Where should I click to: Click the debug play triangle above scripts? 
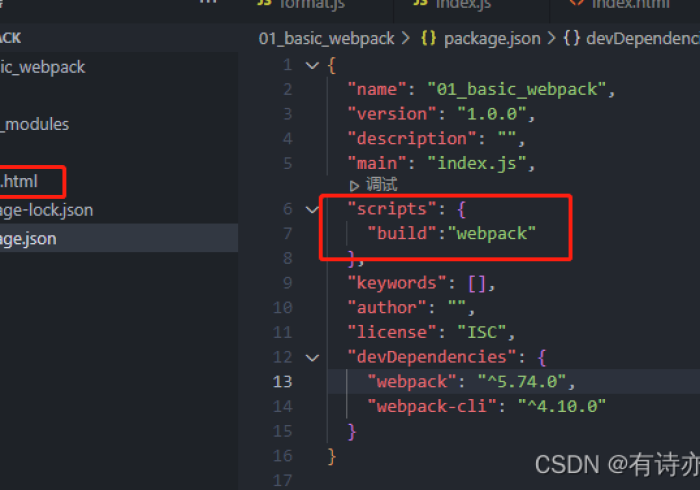(354, 185)
